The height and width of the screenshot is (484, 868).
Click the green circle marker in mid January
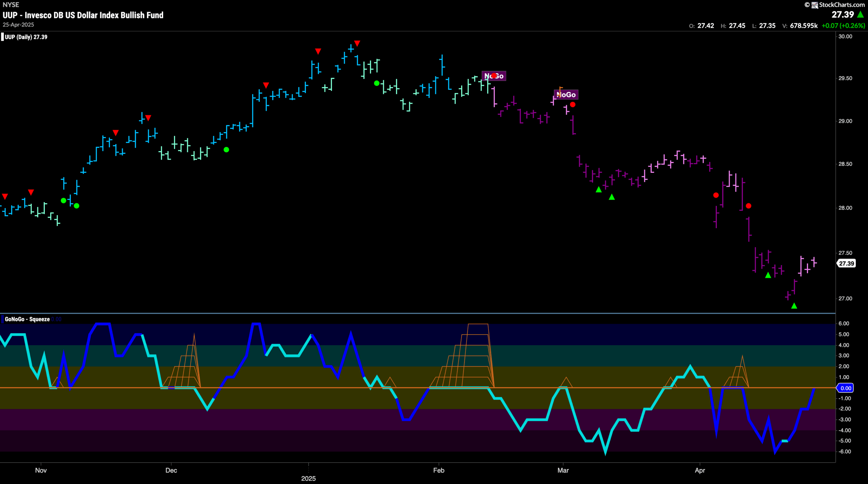click(376, 83)
